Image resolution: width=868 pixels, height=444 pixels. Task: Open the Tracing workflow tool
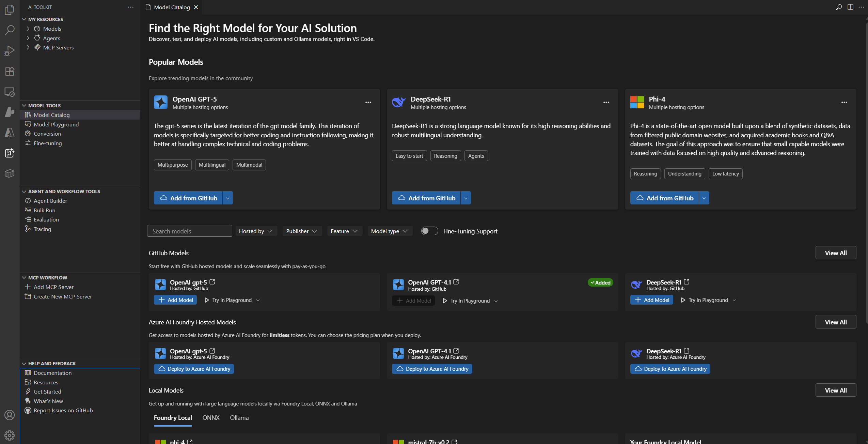(x=42, y=229)
